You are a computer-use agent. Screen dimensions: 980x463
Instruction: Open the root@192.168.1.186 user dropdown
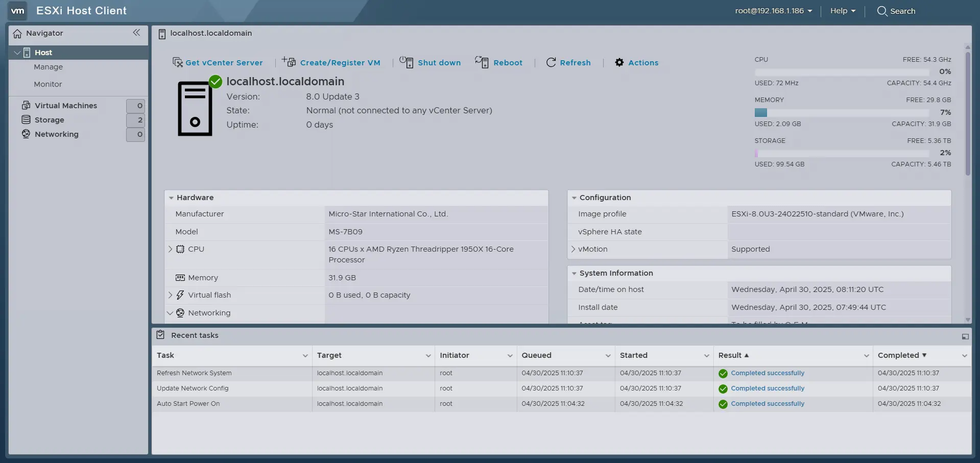point(773,11)
